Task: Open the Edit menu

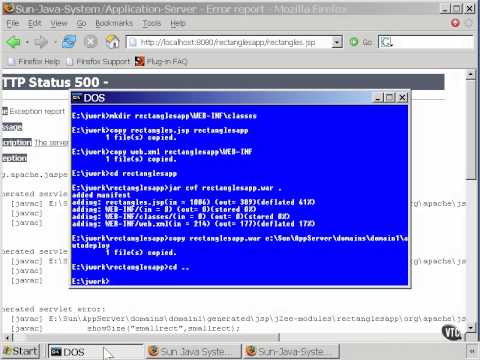Action: (35, 23)
